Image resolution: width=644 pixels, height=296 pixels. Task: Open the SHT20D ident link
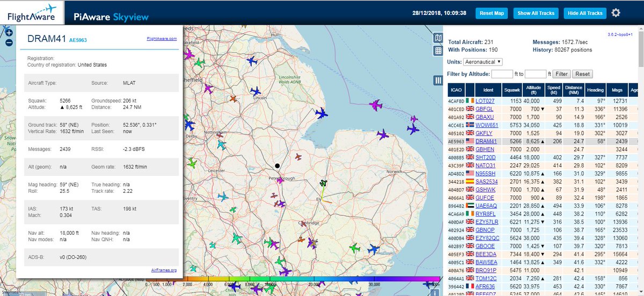click(x=485, y=157)
